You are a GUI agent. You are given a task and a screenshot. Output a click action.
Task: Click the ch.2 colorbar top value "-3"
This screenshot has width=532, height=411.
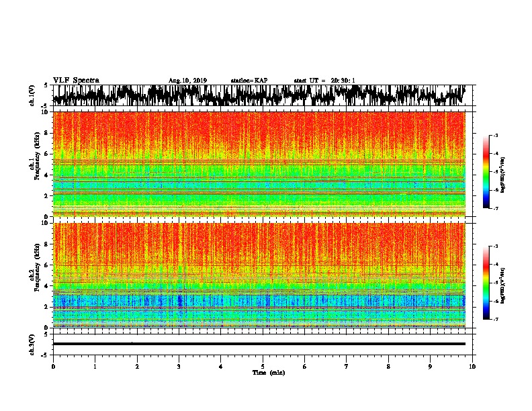[496, 246]
